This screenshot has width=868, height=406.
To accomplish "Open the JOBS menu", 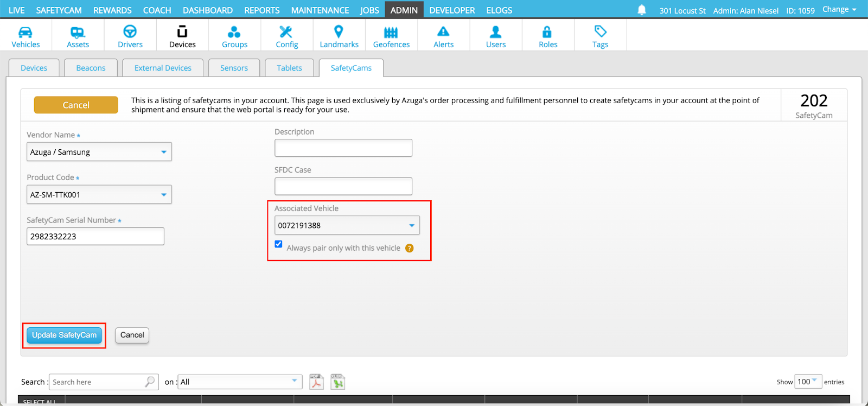I will click(369, 10).
